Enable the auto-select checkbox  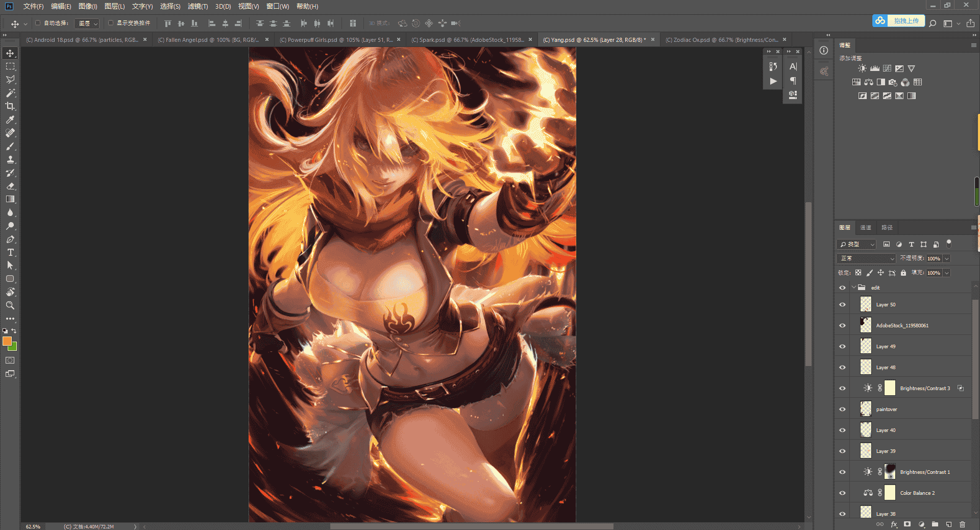pos(38,23)
